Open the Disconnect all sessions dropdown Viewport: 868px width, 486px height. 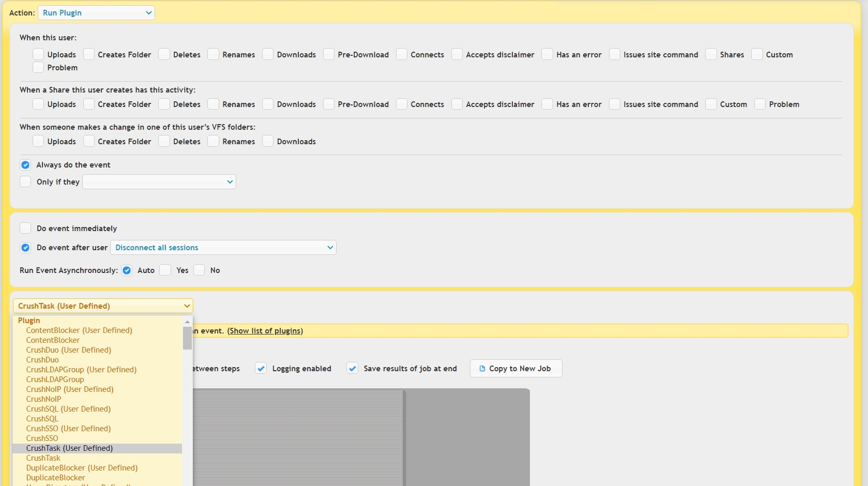pos(223,248)
